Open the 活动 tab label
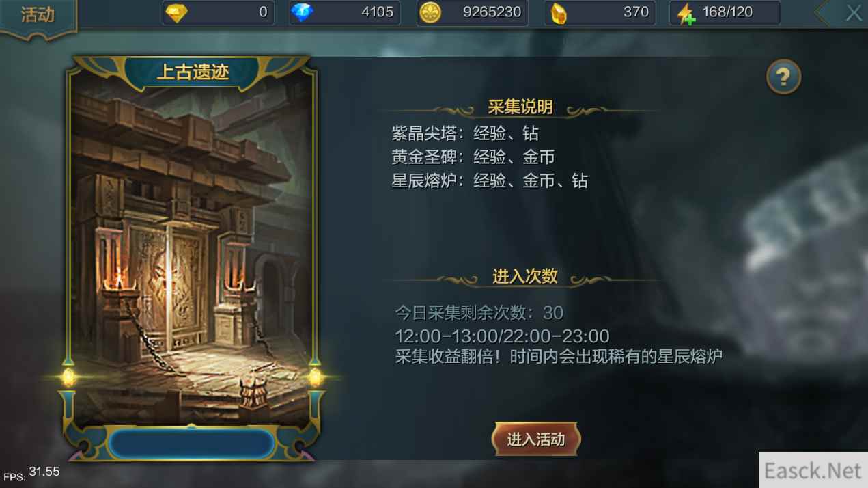Image resolution: width=868 pixels, height=488 pixels. (x=38, y=15)
